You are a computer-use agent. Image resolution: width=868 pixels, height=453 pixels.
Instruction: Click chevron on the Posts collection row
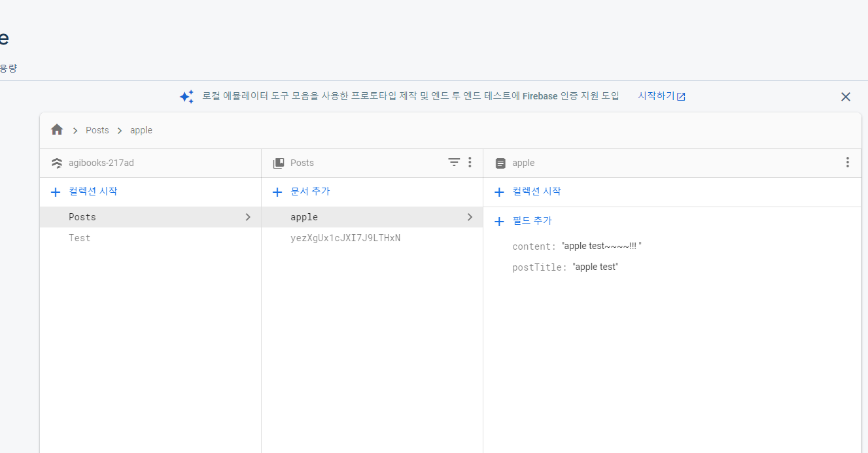pyautogui.click(x=248, y=217)
